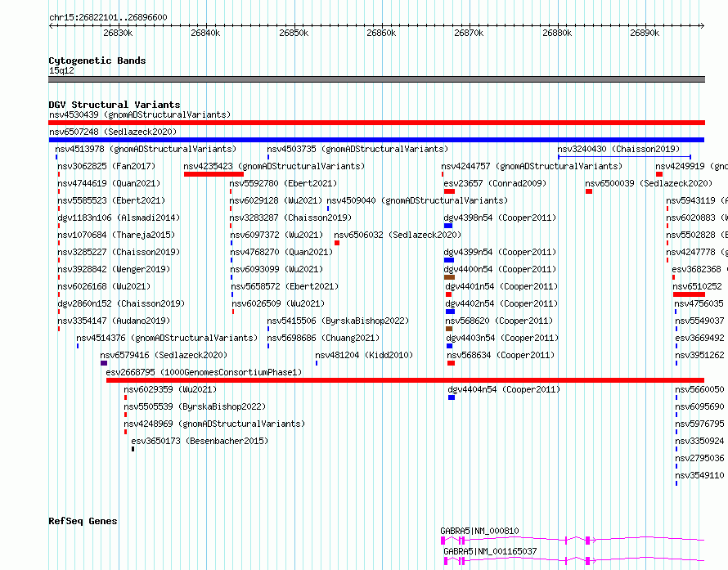
Task: Click nsv6579416 Sedlazeck2020 label
Action: pos(164,355)
